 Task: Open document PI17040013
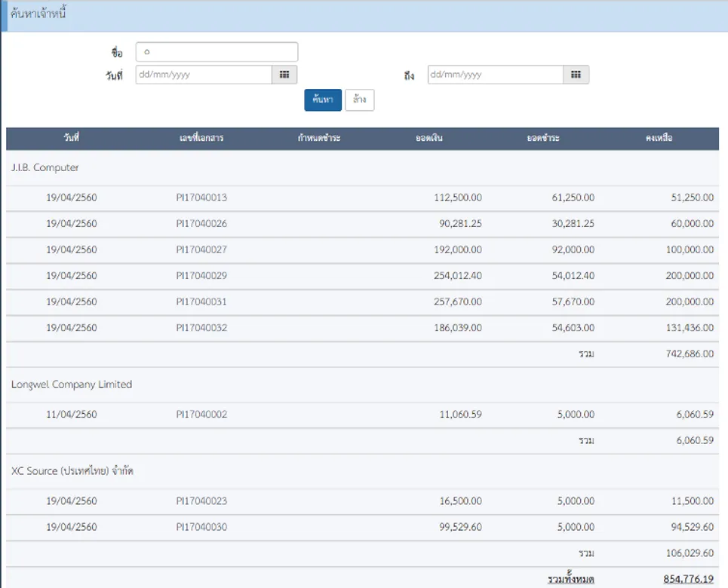pos(201,198)
